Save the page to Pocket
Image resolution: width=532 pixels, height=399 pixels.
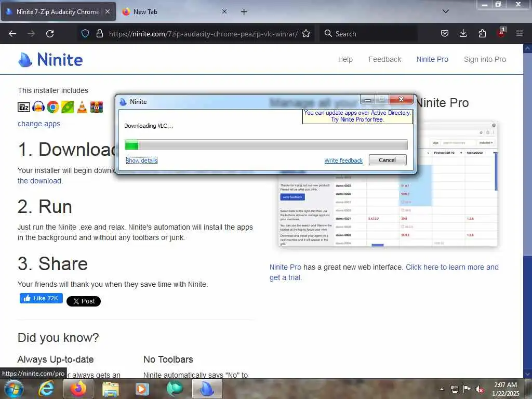pos(445,33)
